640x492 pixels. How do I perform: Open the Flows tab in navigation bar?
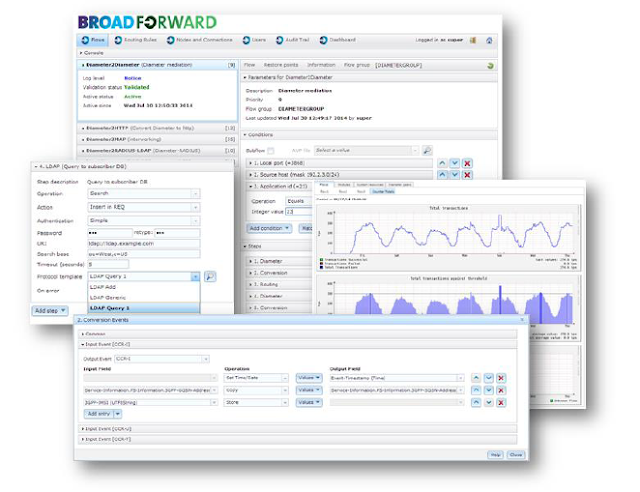coord(93,40)
